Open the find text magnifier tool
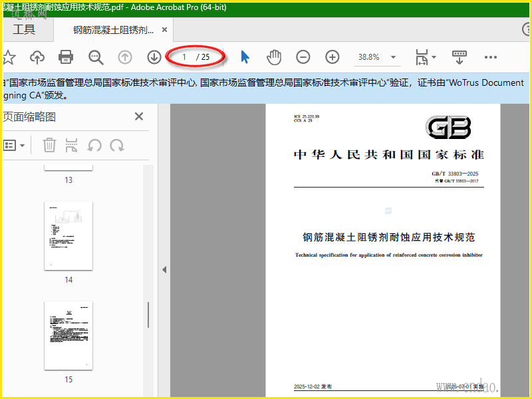Image resolution: width=532 pixels, height=399 pixels. 96,57
